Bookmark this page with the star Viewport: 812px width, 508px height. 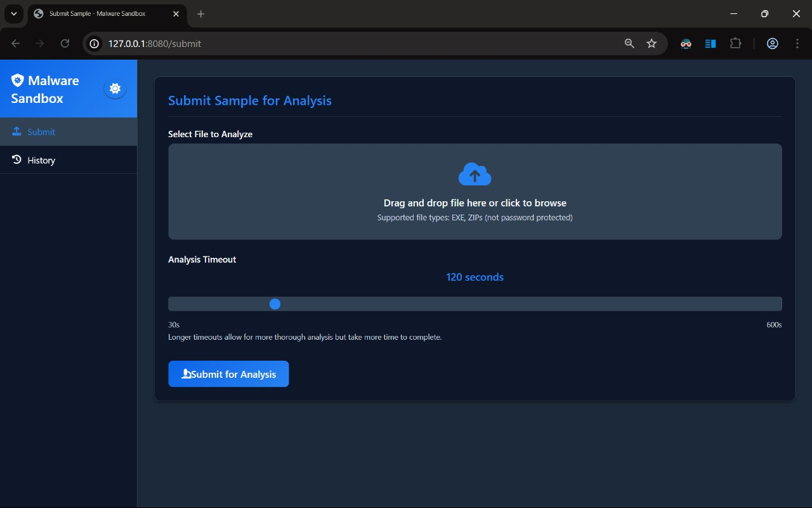652,44
